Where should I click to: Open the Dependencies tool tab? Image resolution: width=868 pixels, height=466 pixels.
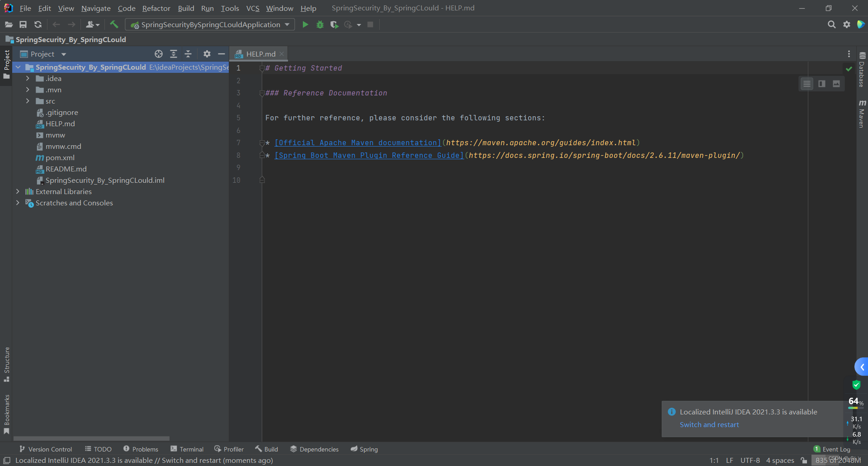click(x=314, y=449)
